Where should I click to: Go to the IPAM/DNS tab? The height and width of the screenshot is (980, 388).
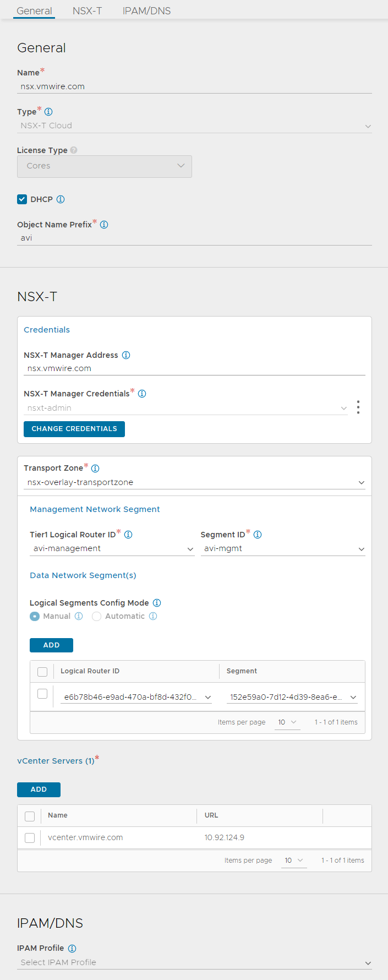146,11
